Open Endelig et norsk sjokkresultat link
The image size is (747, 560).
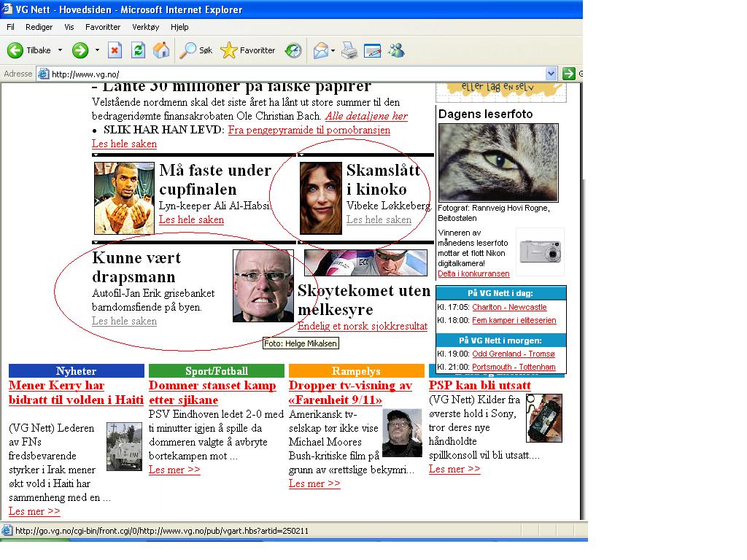click(363, 326)
